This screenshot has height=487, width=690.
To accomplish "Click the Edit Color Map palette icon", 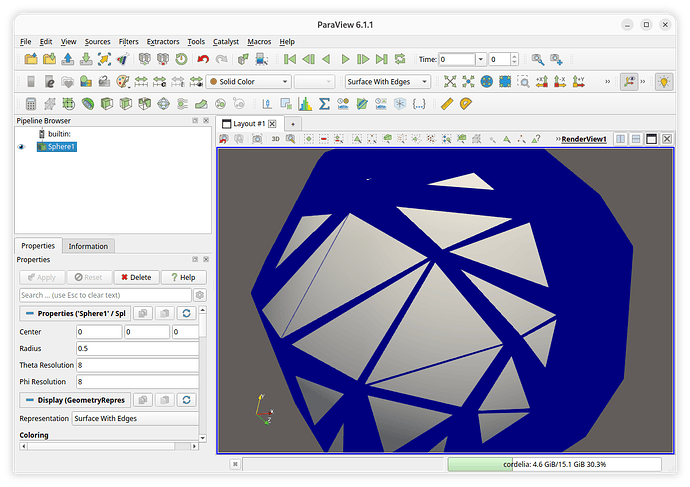I will [x=123, y=81].
